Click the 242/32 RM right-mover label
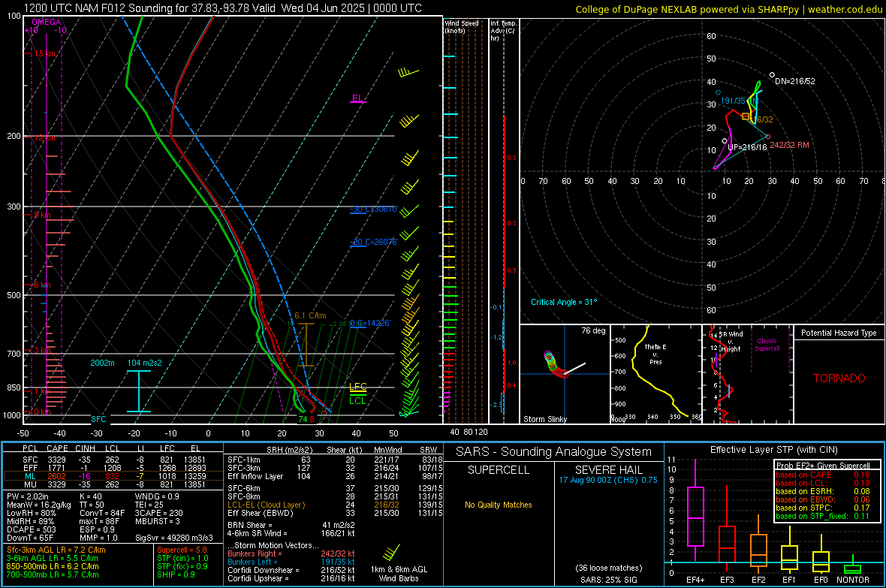 point(789,145)
